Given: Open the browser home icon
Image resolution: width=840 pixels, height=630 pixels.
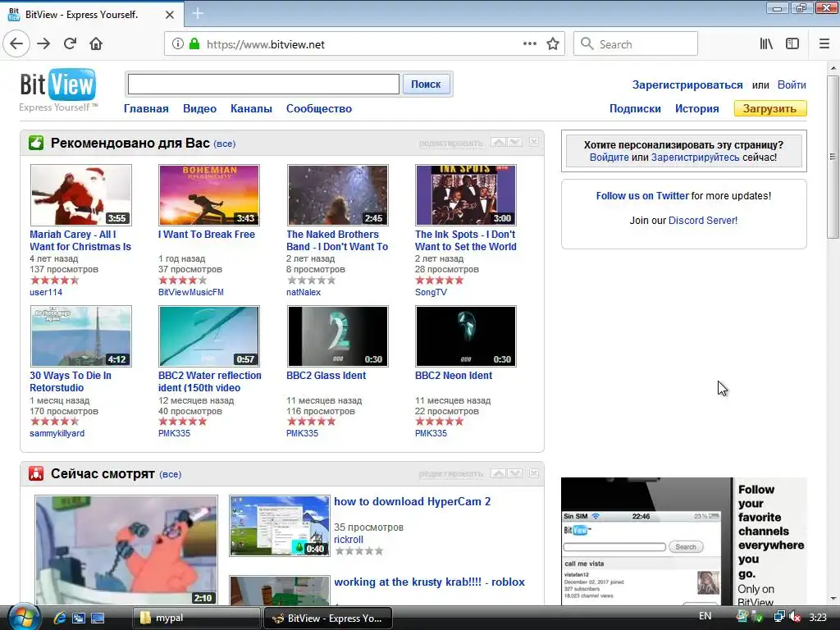Looking at the screenshot, I should click(x=96, y=44).
